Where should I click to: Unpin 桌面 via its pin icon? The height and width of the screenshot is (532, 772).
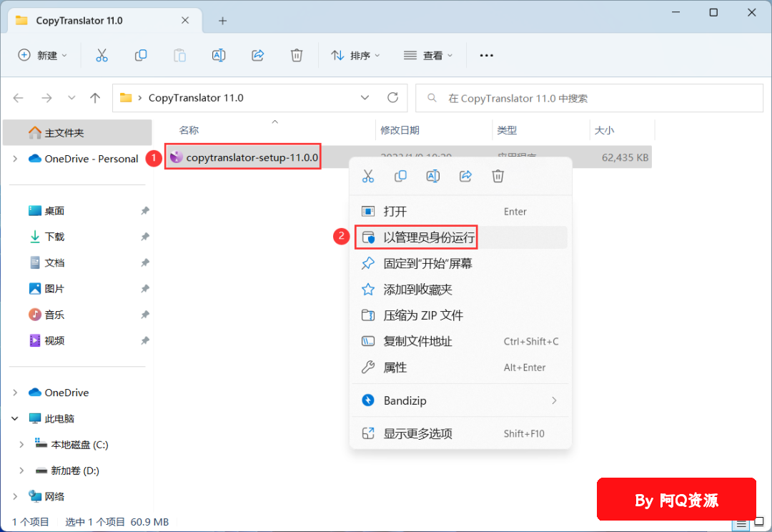point(144,211)
